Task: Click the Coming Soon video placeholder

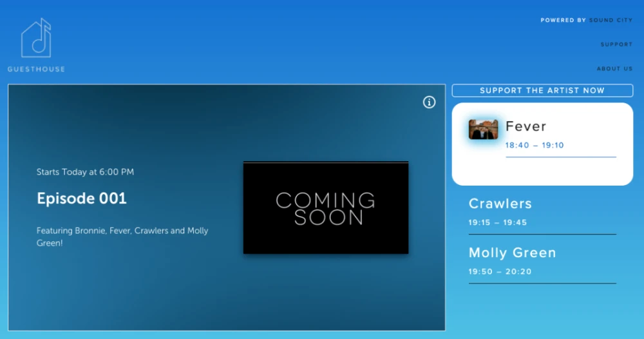Action: click(x=326, y=208)
